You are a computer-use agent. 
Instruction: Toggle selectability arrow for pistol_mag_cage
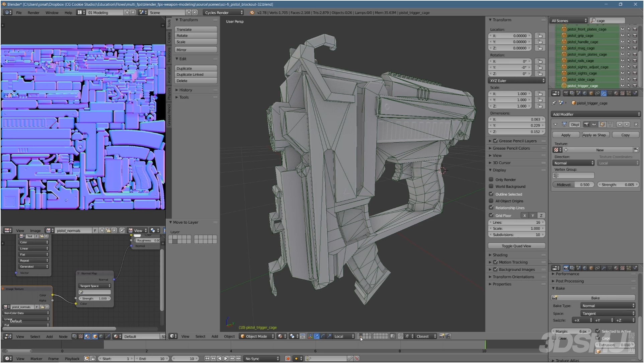629,48
